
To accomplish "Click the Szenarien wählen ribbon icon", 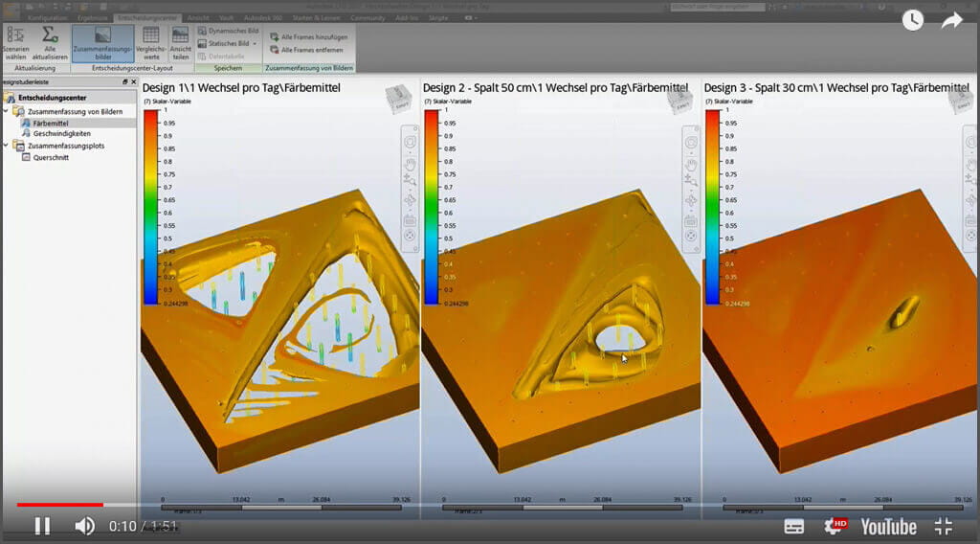I will [x=14, y=42].
